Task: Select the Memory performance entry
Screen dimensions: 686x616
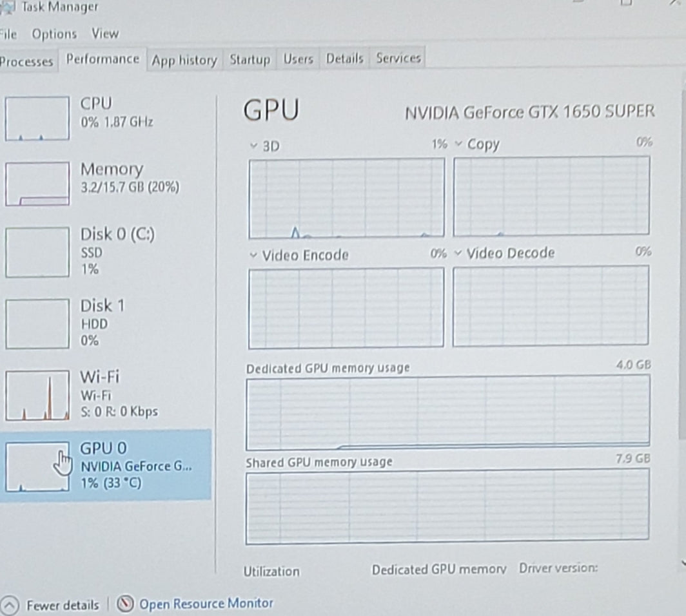Action: (106, 183)
